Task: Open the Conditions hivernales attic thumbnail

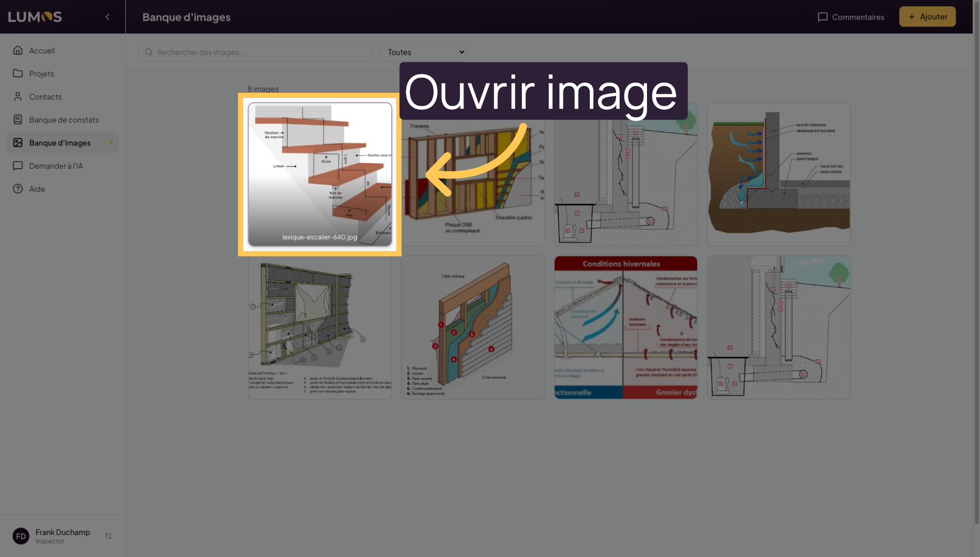Action: (x=625, y=327)
